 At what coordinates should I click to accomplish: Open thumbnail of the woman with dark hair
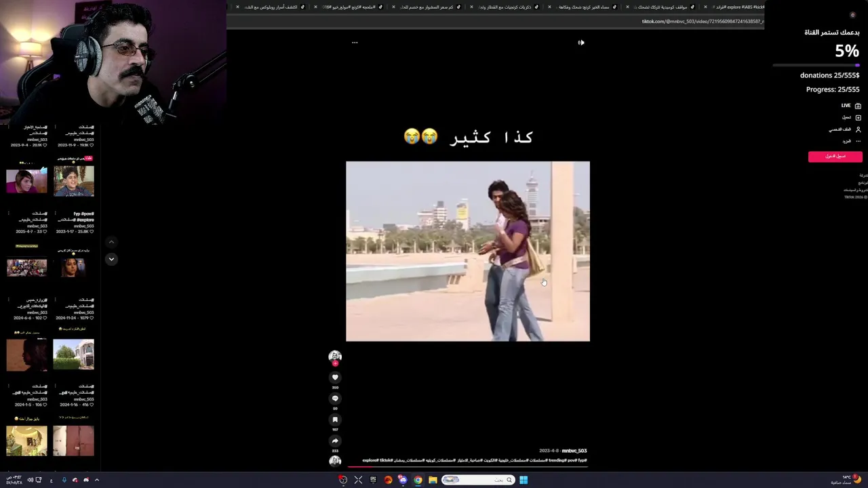(x=74, y=267)
